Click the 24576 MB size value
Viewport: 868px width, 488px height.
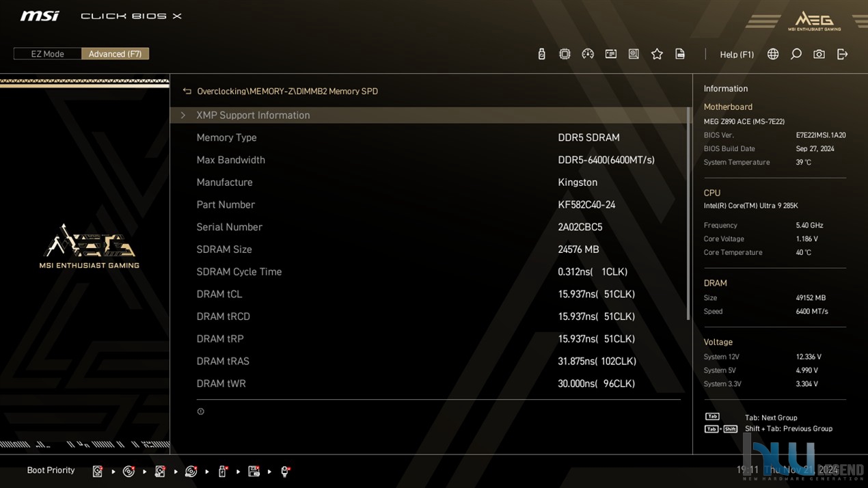(x=578, y=249)
